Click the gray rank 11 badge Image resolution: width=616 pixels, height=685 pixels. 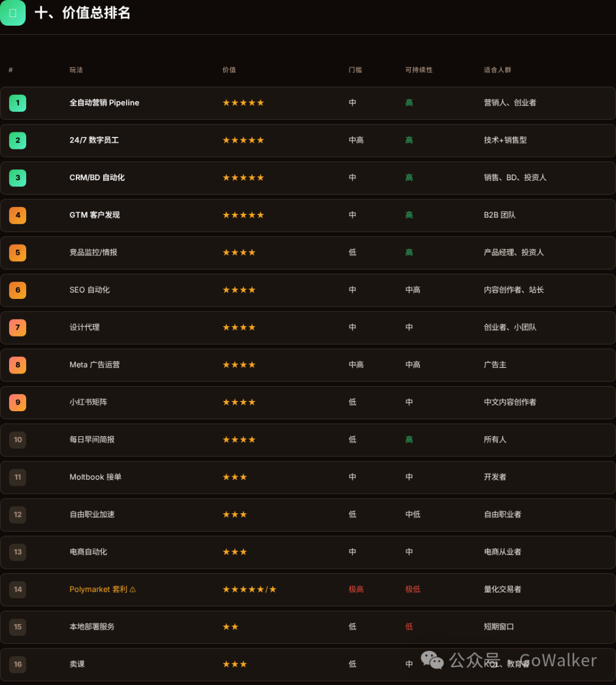coord(18,477)
